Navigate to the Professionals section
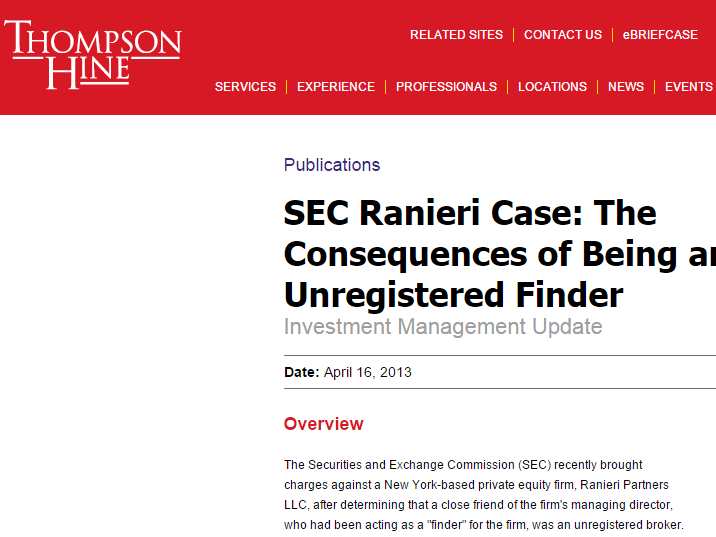Image resolution: width=716 pixels, height=537 pixels. tap(446, 87)
